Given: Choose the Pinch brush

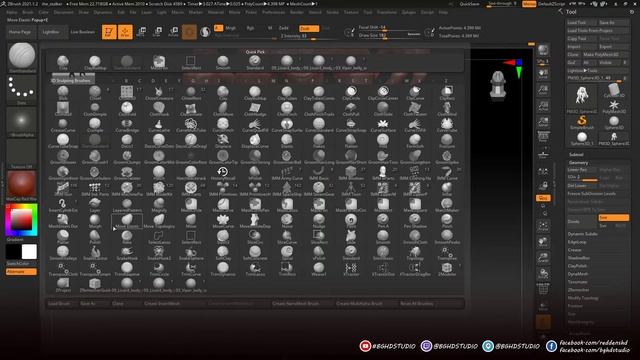Looking at the screenshot, I should tap(447, 221).
